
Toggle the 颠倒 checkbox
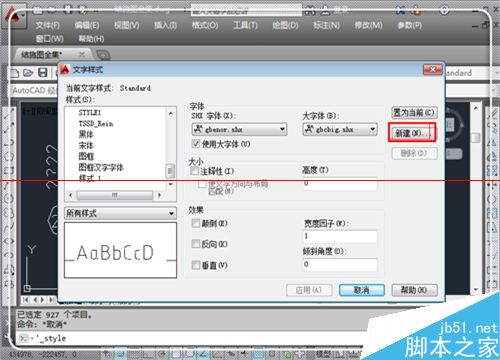(196, 223)
